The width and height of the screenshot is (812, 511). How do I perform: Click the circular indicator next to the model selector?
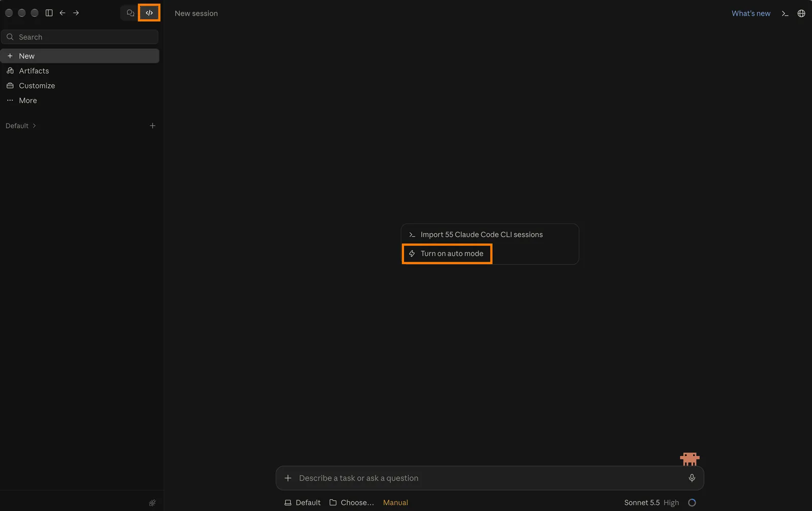[x=692, y=503]
